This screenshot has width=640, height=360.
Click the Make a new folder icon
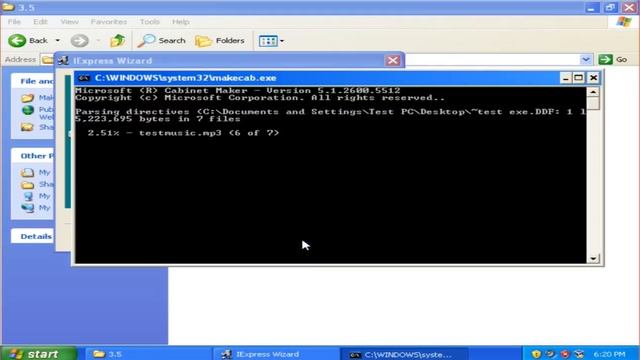(27, 98)
